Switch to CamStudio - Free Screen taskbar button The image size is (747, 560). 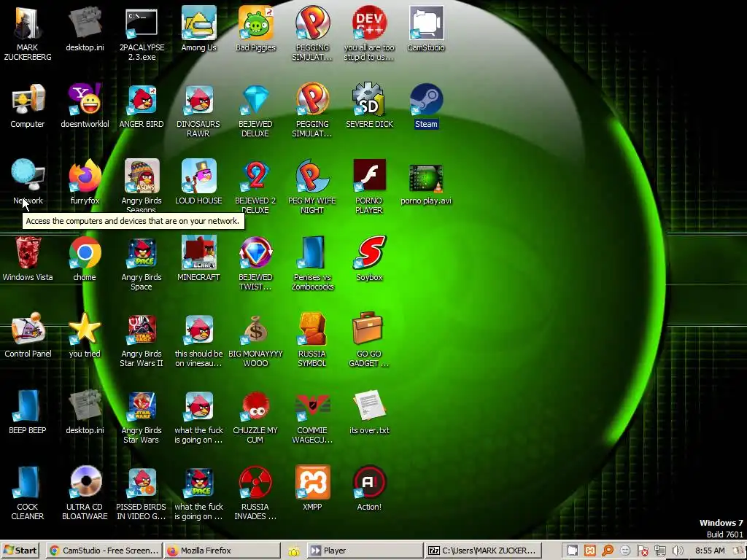pos(104,551)
